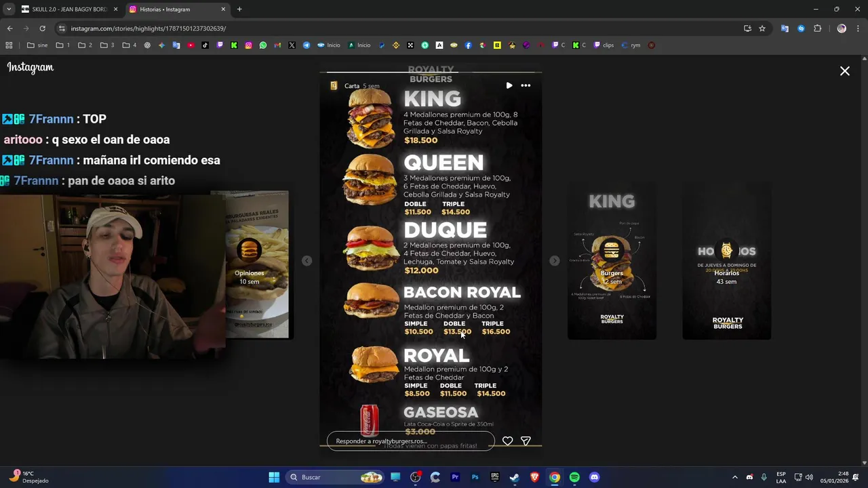Open bookmark folder '4'
The image size is (868, 488).
(129, 45)
